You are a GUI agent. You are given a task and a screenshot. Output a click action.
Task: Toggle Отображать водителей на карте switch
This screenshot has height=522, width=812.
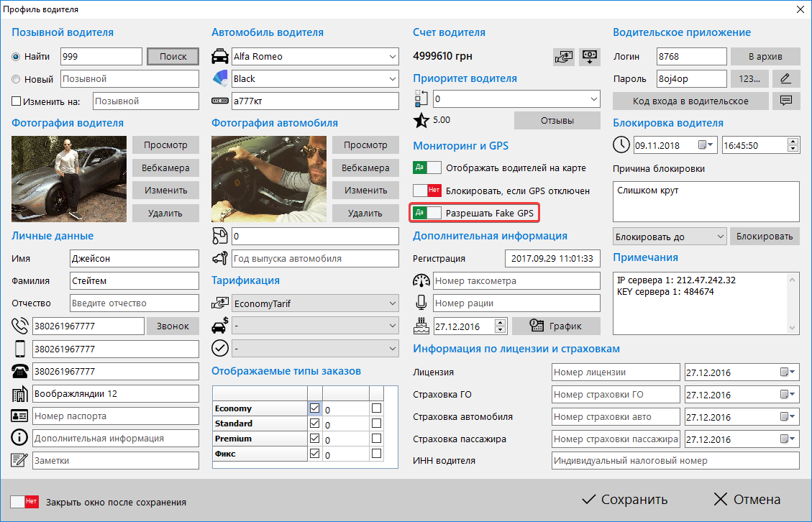pyautogui.click(x=427, y=168)
